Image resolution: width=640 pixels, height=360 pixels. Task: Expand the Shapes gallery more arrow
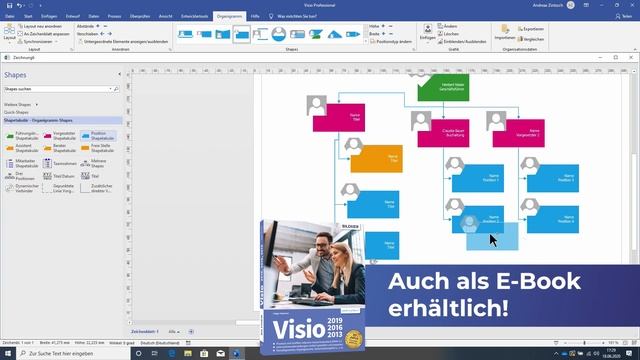coord(366,41)
